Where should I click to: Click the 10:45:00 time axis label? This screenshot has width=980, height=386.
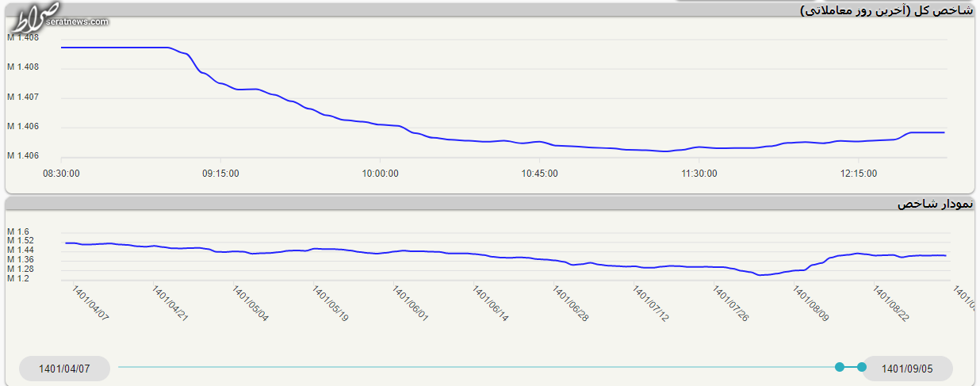(x=539, y=174)
